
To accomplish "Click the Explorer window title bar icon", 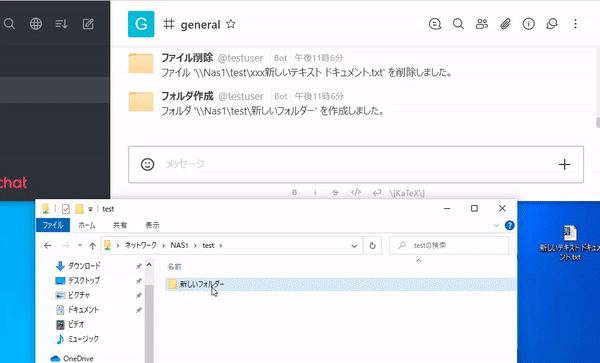I will pyautogui.click(x=46, y=208).
